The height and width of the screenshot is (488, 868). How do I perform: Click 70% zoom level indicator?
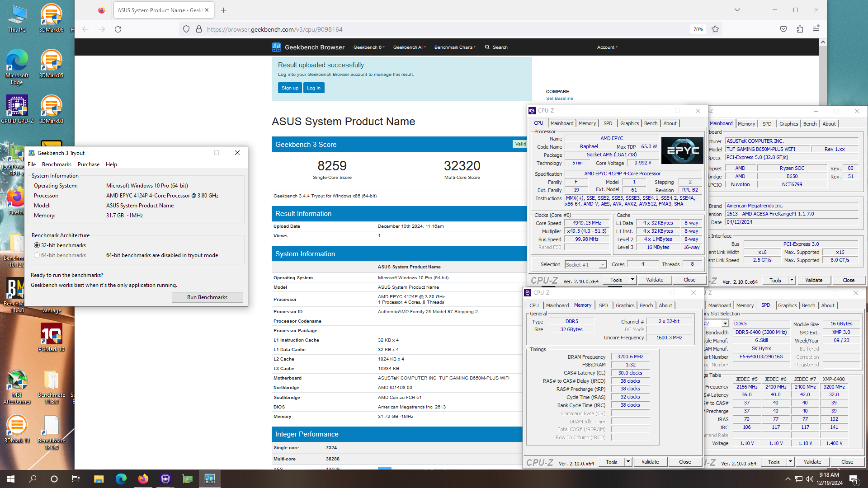pyautogui.click(x=698, y=29)
